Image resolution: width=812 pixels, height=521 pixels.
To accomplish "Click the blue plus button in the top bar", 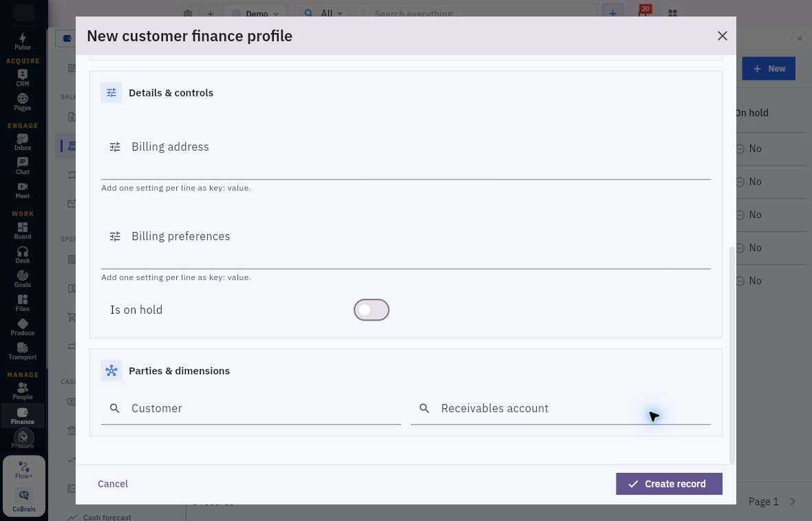I will 612,13.
